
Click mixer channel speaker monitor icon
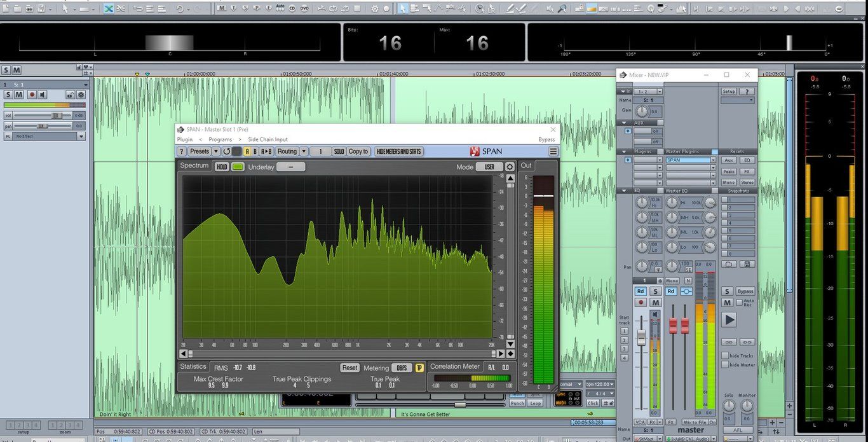656,314
